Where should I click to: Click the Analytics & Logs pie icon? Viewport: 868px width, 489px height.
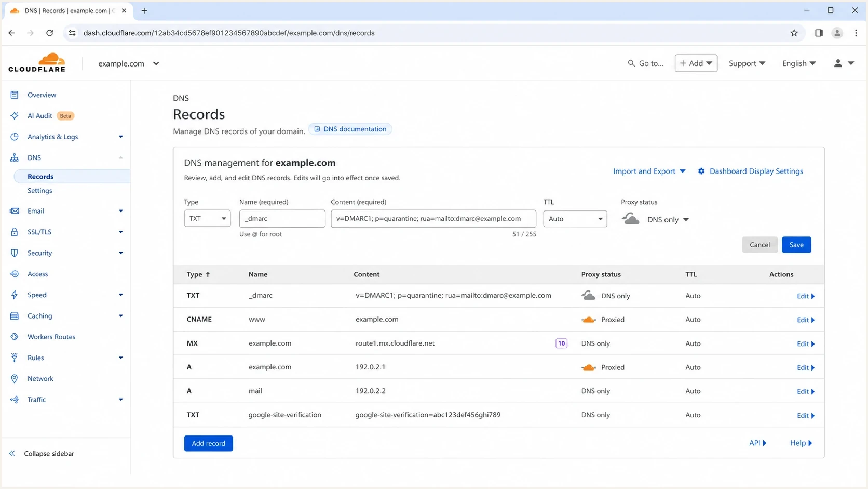(x=15, y=137)
